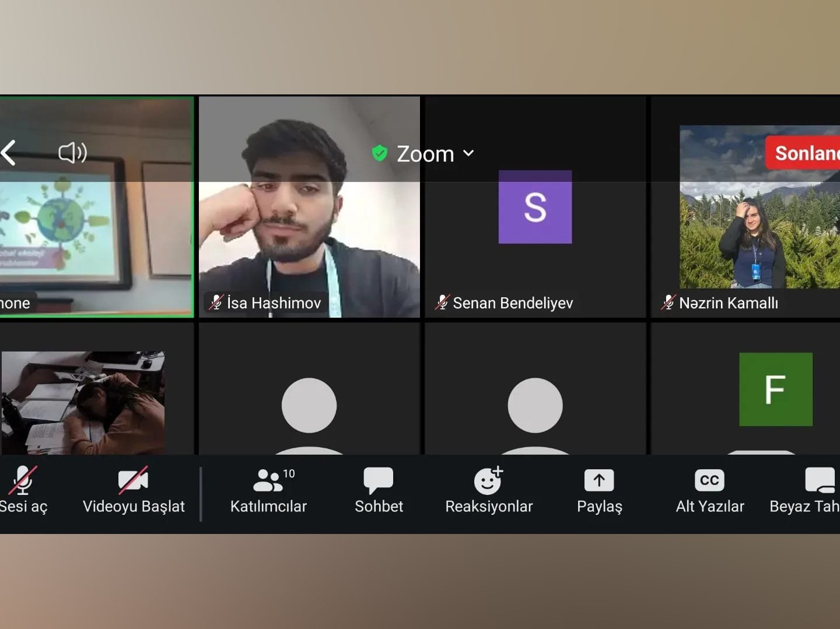Image resolution: width=840 pixels, height=629 pixels.
Task: Open the Sohbet chat panel
Action: point(379,490)
